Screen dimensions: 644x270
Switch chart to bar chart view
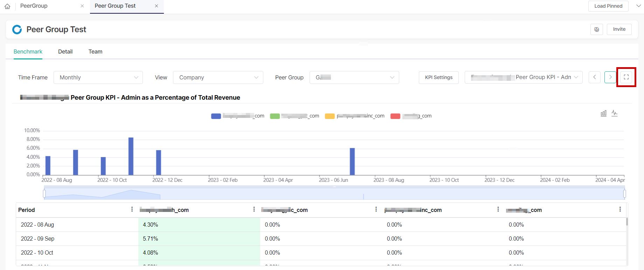pyautogui.click(x=603, y=113)
